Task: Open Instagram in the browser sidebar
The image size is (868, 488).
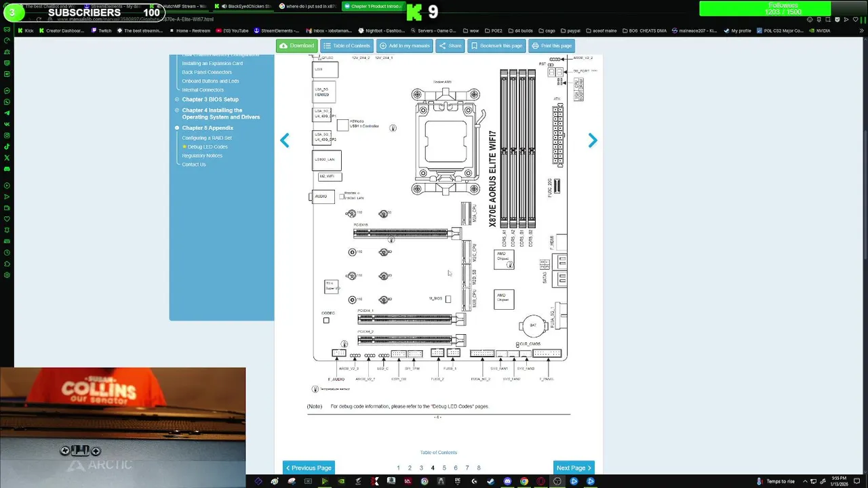Action: (x=7, y=135)
